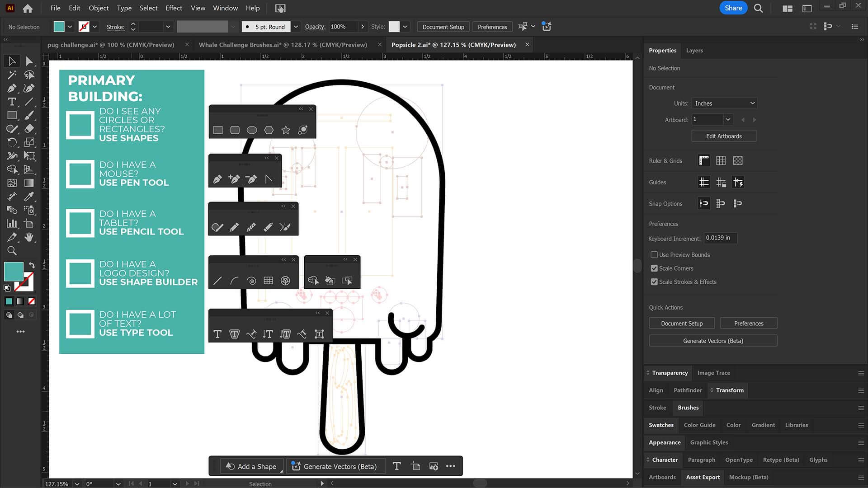Select the Rotate tool

[12, 142]
